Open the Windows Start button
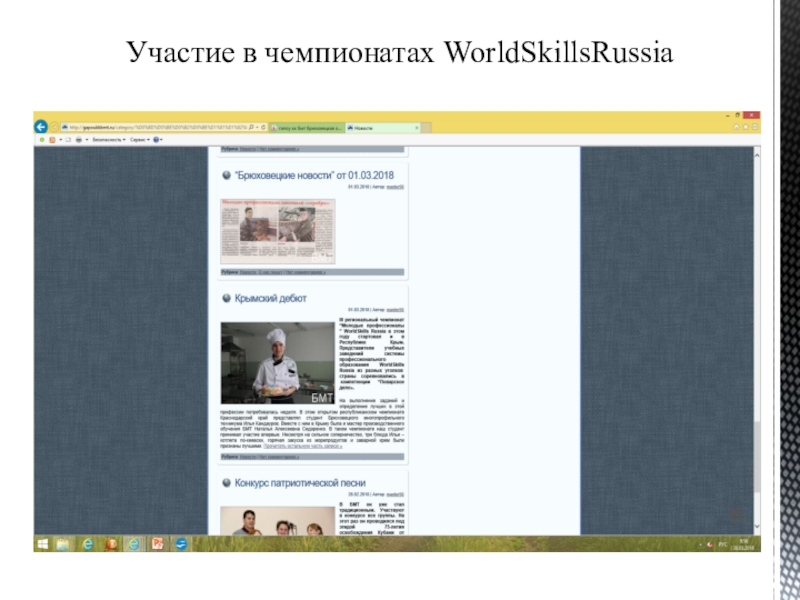Screen dimensions: 800x600 (43, 544)
